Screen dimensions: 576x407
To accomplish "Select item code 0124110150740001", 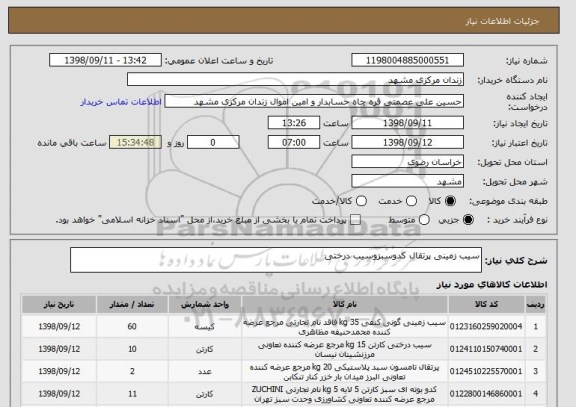I will (486, 349).
